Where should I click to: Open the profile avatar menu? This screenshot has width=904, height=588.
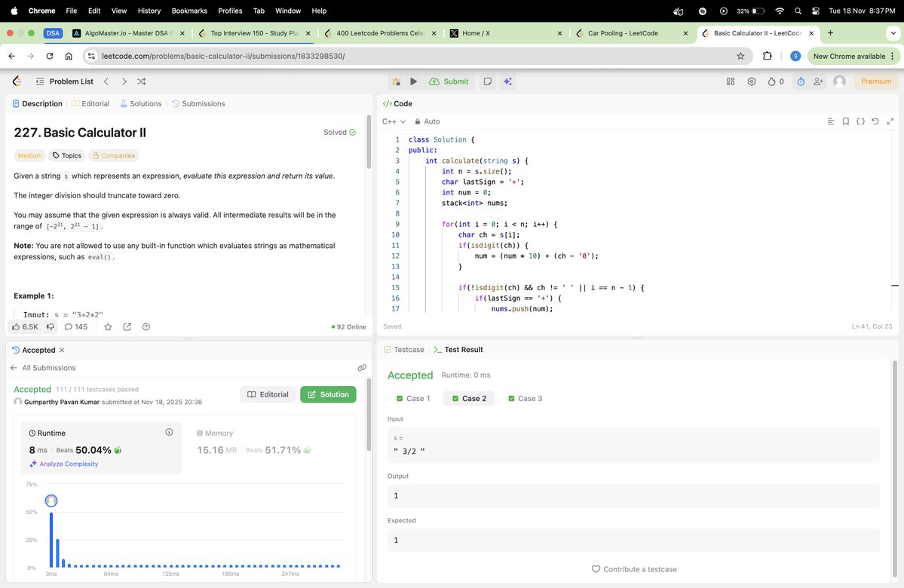839,81
